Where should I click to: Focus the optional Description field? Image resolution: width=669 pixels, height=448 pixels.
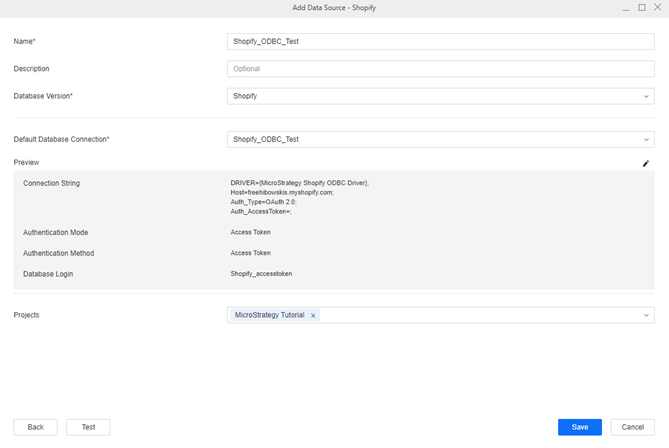click(440, 69)
